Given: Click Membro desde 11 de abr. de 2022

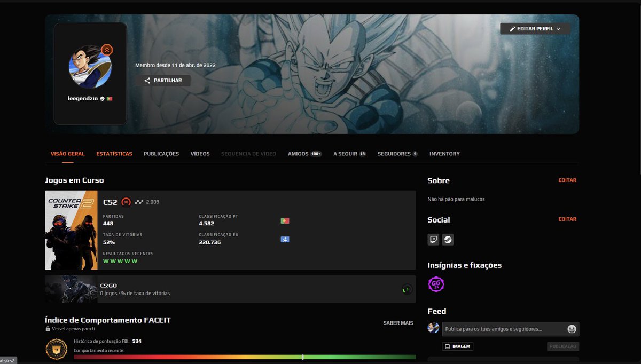Looking at the screenshot, I should click(175, 65).
